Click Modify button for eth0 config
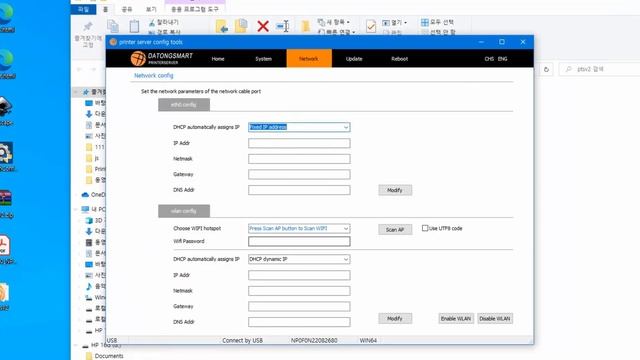This screenshot has height=360, width=640. click(395, 190)
